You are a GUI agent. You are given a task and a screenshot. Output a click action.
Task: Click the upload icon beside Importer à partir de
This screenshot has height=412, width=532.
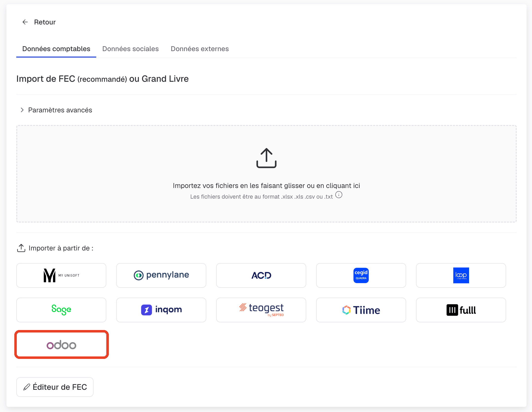(x=21, y=248)
